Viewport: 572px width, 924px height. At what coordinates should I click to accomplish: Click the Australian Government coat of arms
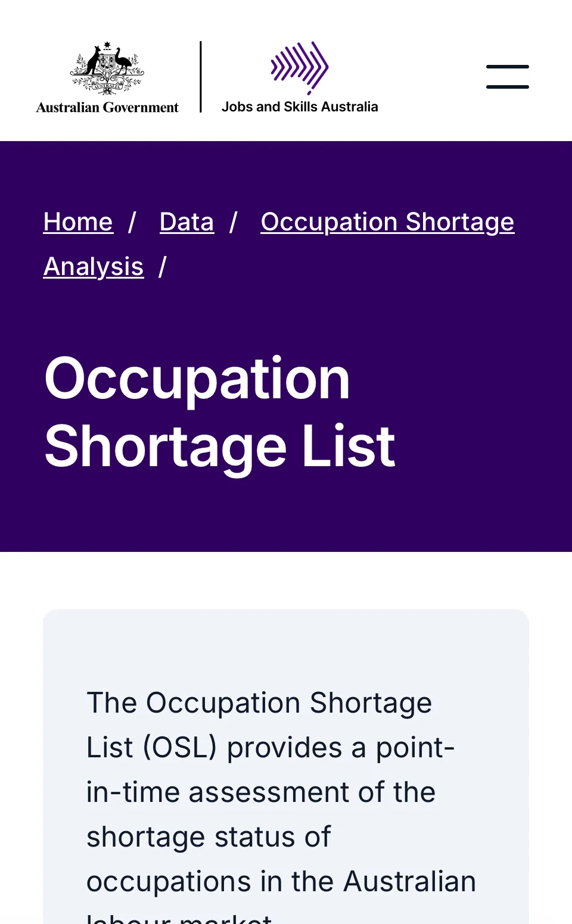coord(107,68)
